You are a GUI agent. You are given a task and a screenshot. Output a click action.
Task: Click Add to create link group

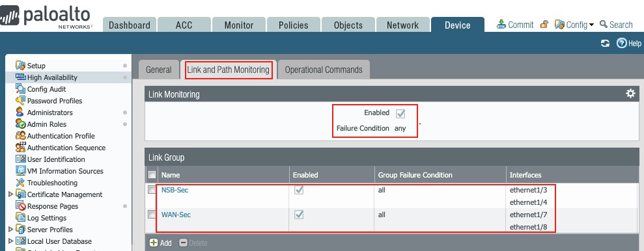(x=161, y=243)
